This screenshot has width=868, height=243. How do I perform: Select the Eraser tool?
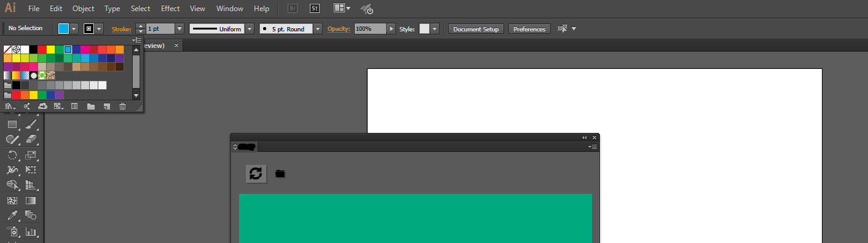pos(31,139)
